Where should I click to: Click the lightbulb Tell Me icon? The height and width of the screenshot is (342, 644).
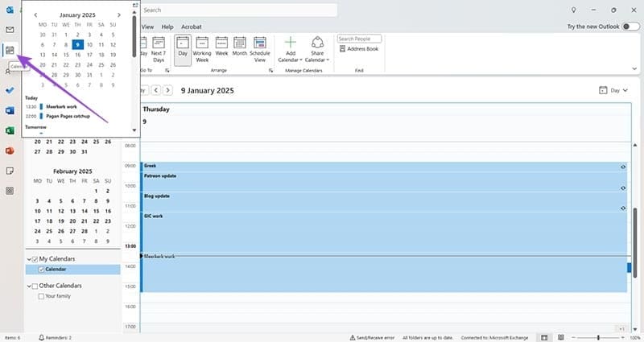[574, 10]
